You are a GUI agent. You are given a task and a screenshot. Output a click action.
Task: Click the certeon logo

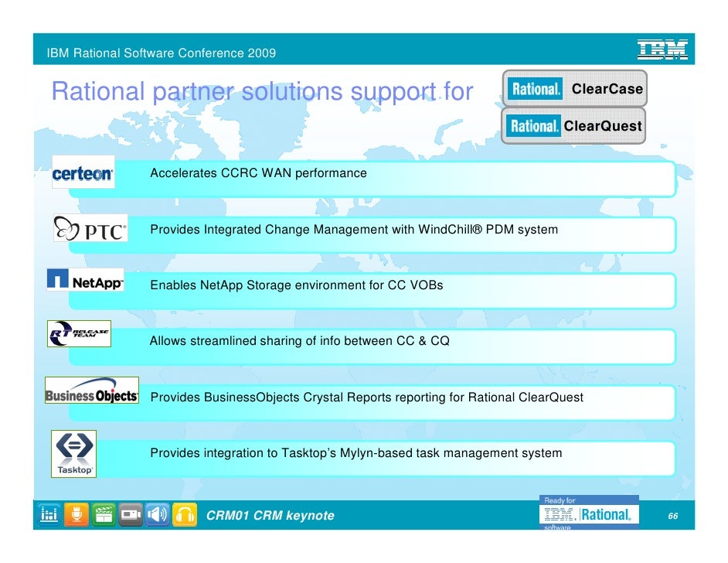83,172
